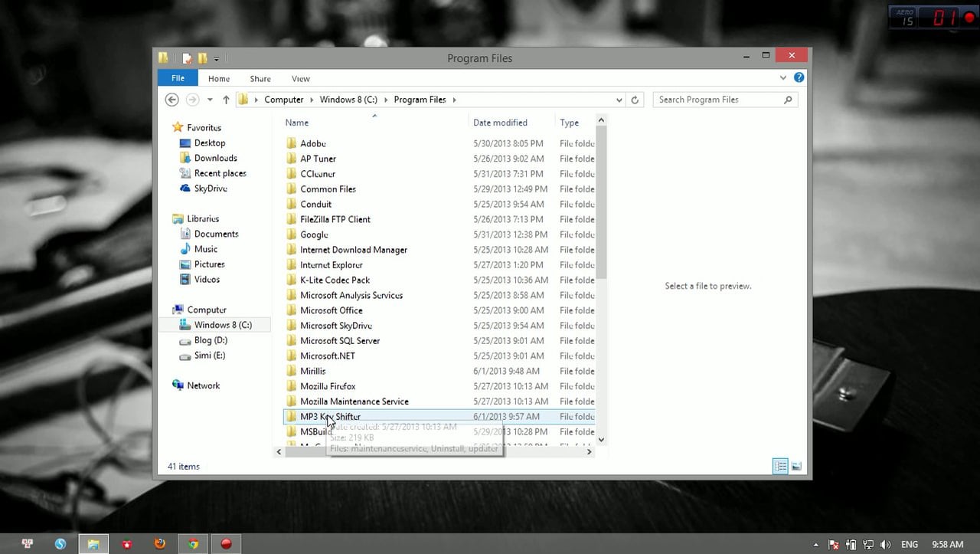This screenshot has width=980, height=554.
Task: Select Favorites in the navigation pane
Action: pos(204,128)
